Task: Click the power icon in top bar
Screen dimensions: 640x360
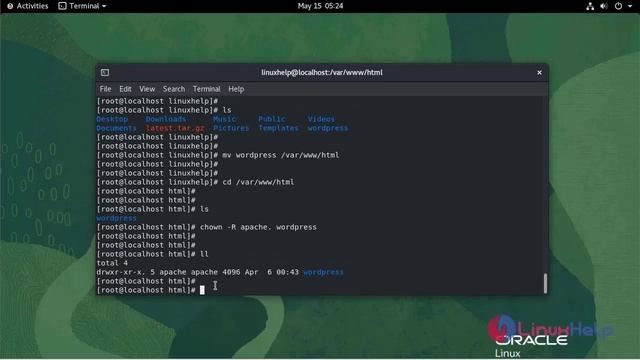Action: [x=618, y=6]
